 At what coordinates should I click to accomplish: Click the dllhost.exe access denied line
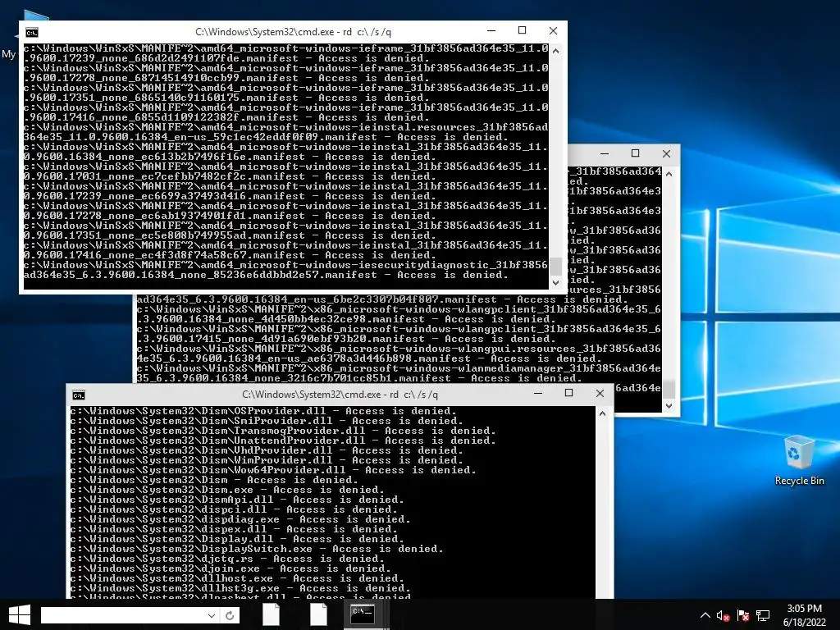pyautogui.click(x=237, y=578)
